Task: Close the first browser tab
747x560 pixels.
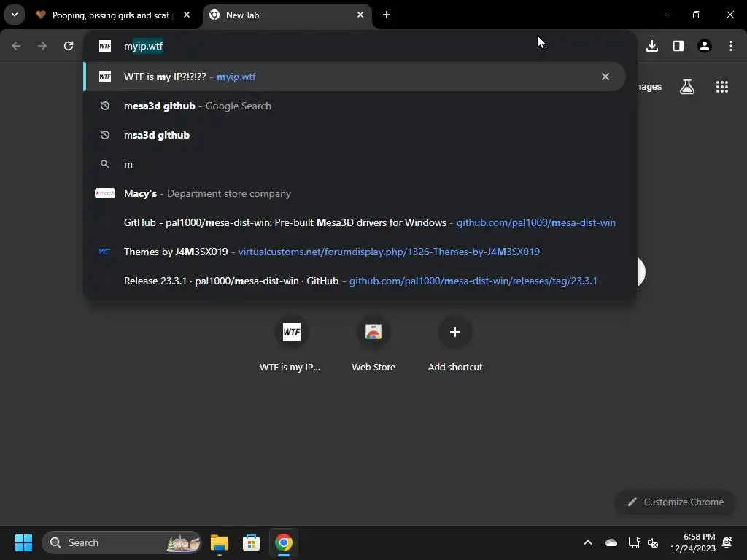Action: [x=187, y=15]
